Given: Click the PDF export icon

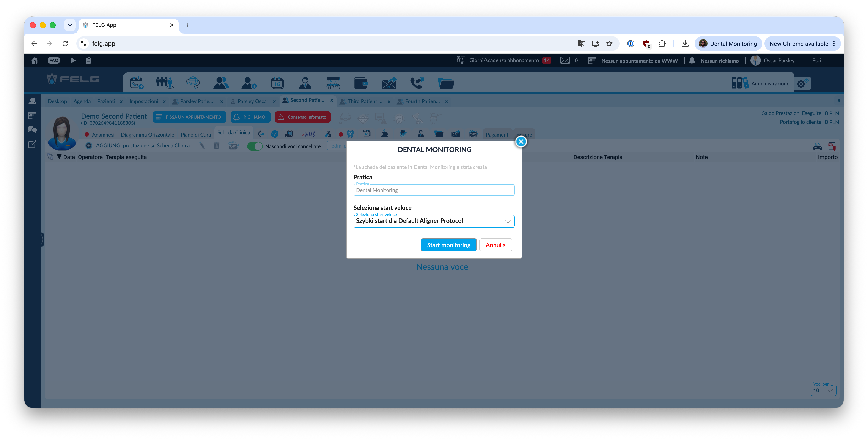Looking at the screenshot, I should click(832, 146).
